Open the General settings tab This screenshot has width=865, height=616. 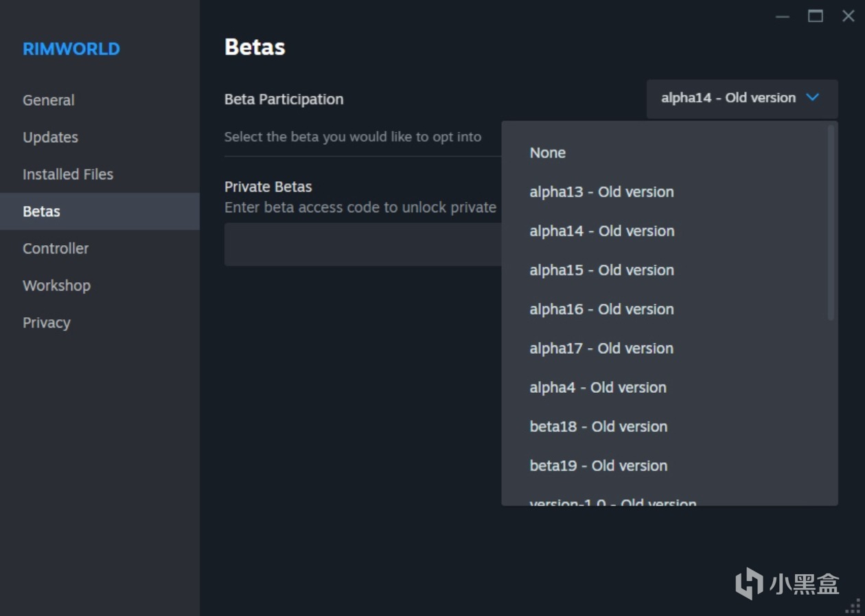[100, 100]
